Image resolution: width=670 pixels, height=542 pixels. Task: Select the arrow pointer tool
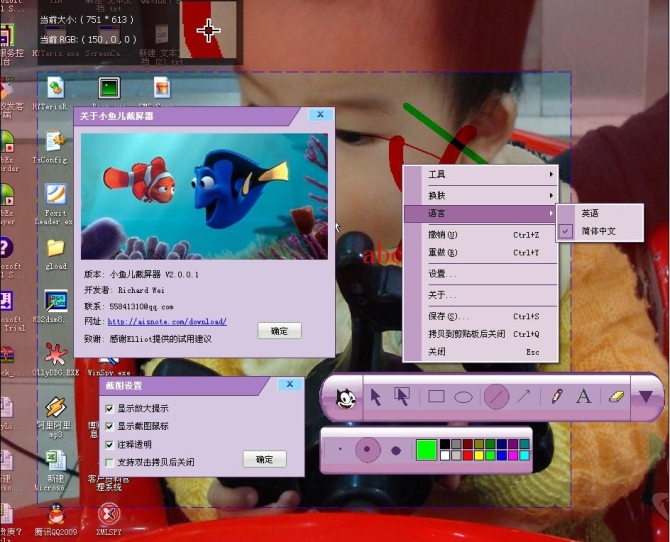[375, 397]
